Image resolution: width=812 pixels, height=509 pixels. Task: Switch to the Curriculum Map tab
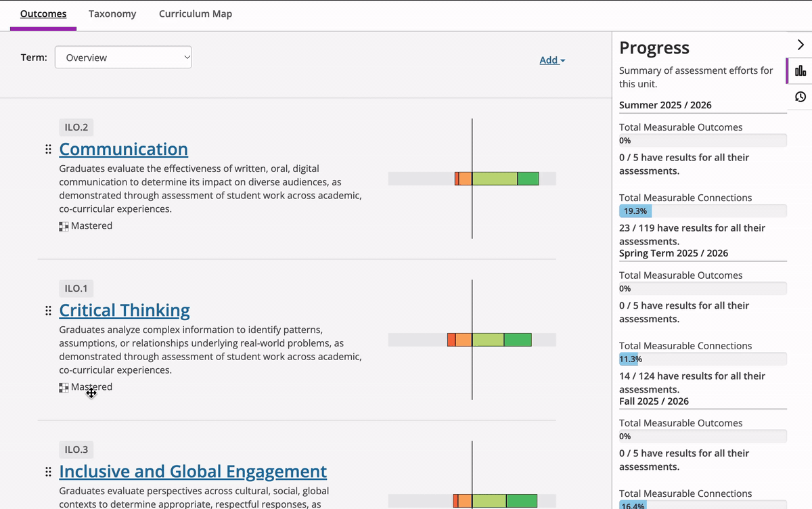tap(196, 14)
